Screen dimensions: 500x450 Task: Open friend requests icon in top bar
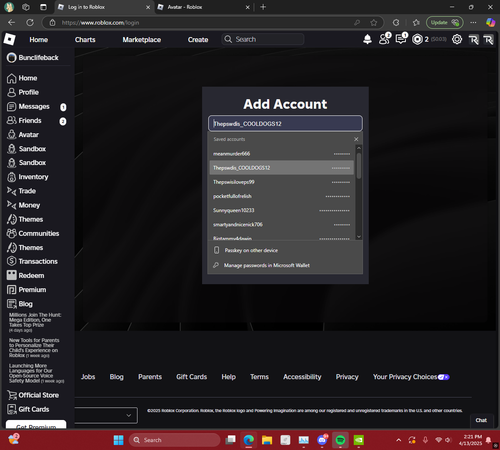click(384, 39)
